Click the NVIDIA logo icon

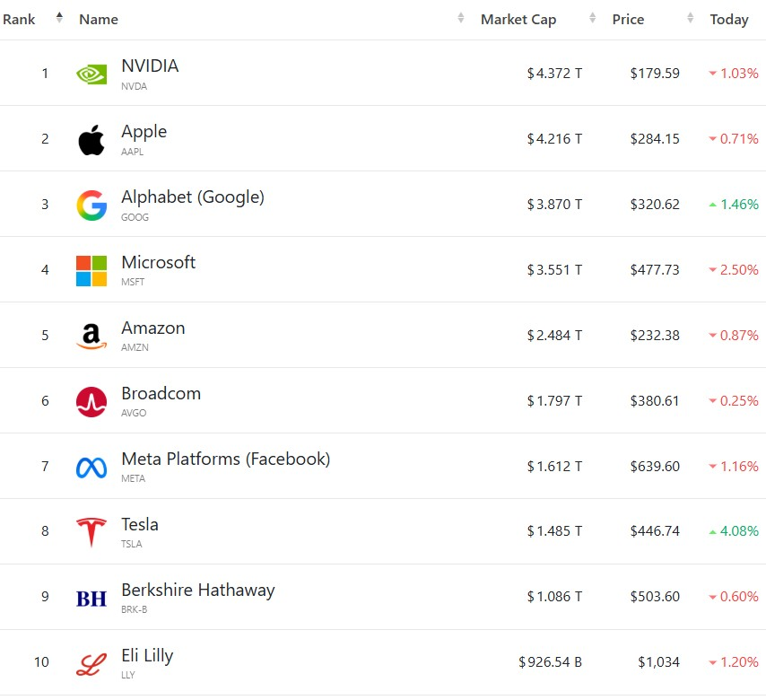click(x=91, y=74)
